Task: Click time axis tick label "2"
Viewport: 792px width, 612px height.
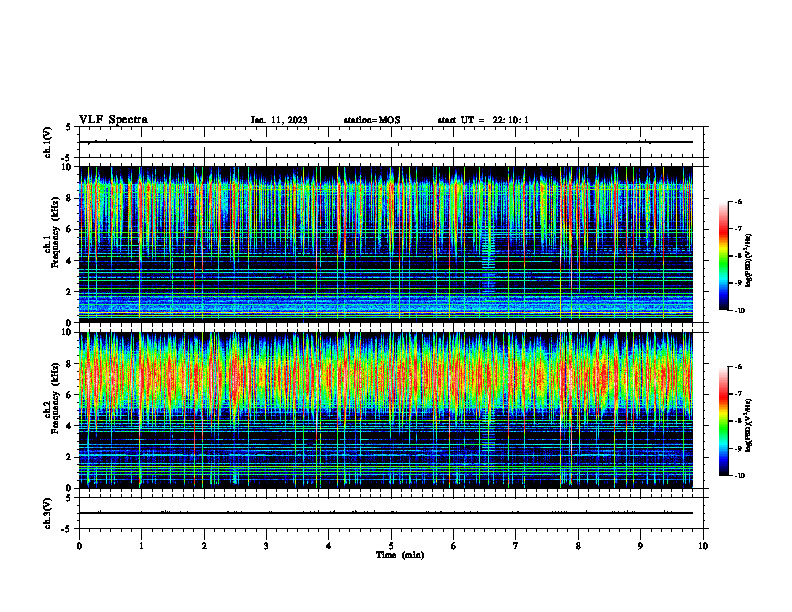Action: click(204, 546)
